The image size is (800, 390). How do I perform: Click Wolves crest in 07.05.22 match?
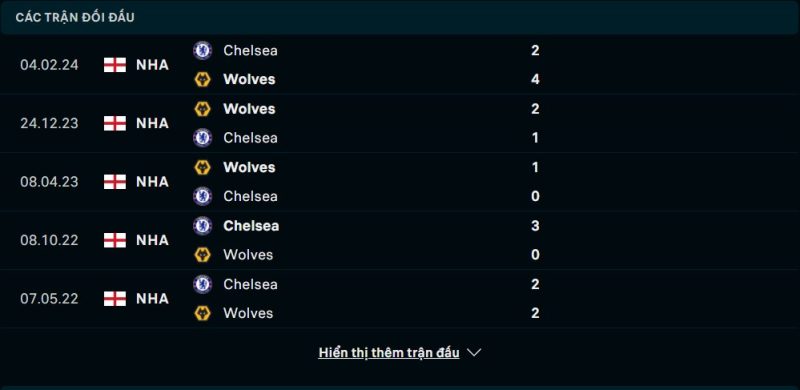203,313
